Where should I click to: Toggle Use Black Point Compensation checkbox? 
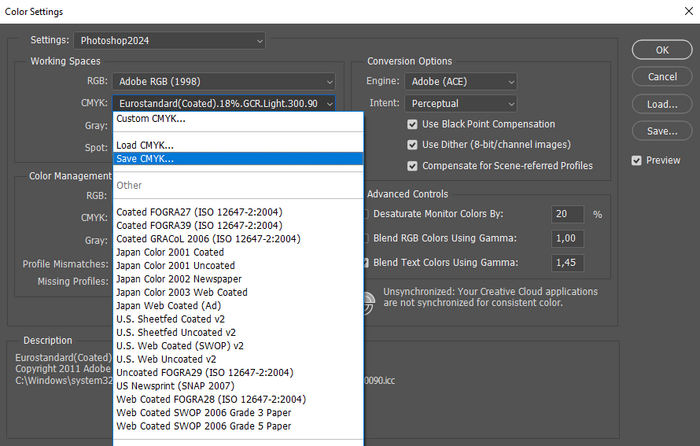(413, 124)
